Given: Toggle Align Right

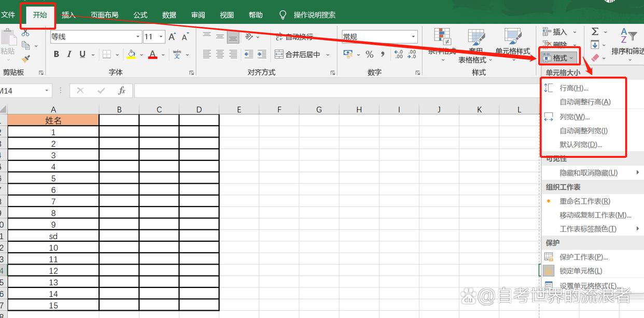Looking at the screenshot, I should pos(233,54).
